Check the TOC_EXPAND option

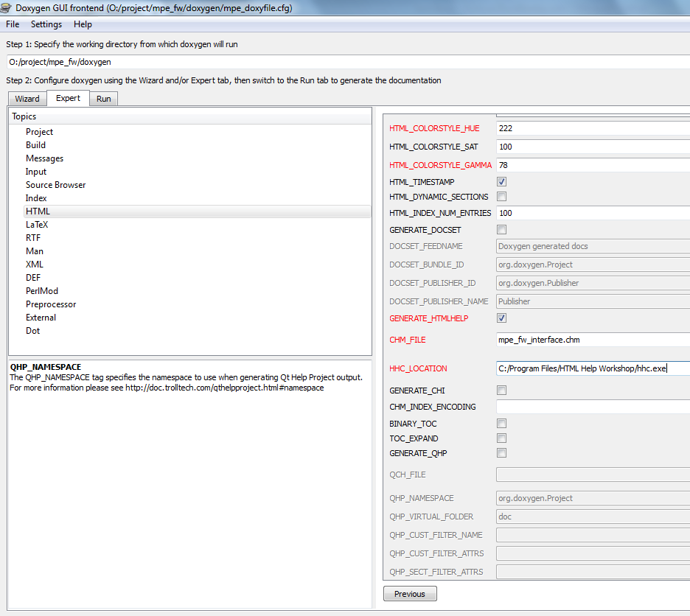coord(502,438)
